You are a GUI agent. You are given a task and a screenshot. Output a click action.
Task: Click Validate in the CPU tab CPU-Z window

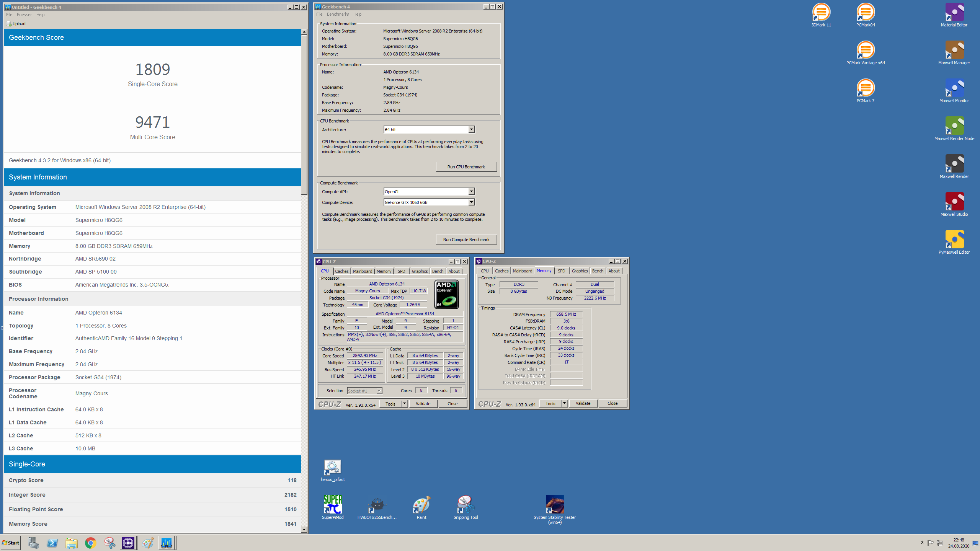[x=423, y=404]
